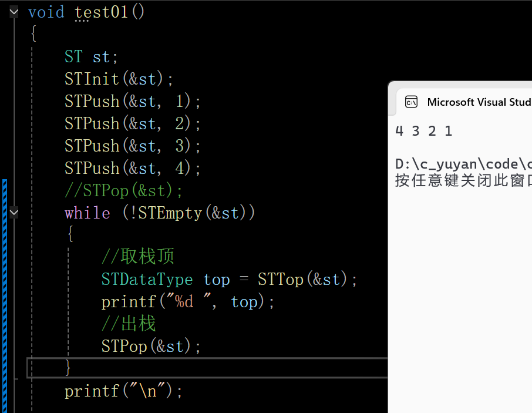Click the console window icon
The height and width of the screenshot is (413, 532).
(x=411, y=102)
